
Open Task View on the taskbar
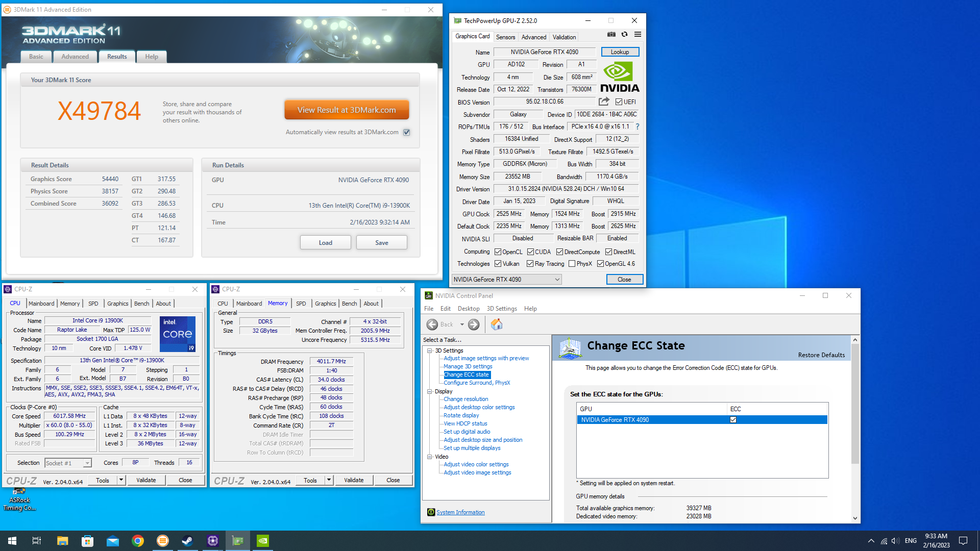(37, 541)
